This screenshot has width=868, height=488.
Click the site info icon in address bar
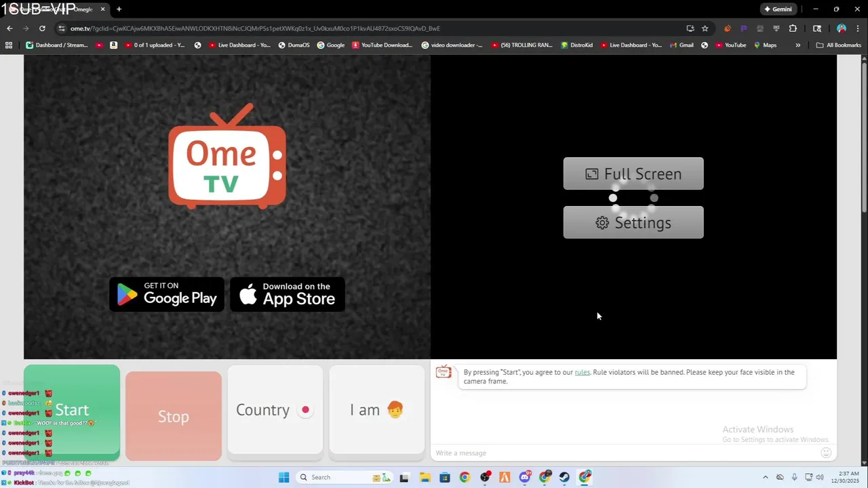62,28
